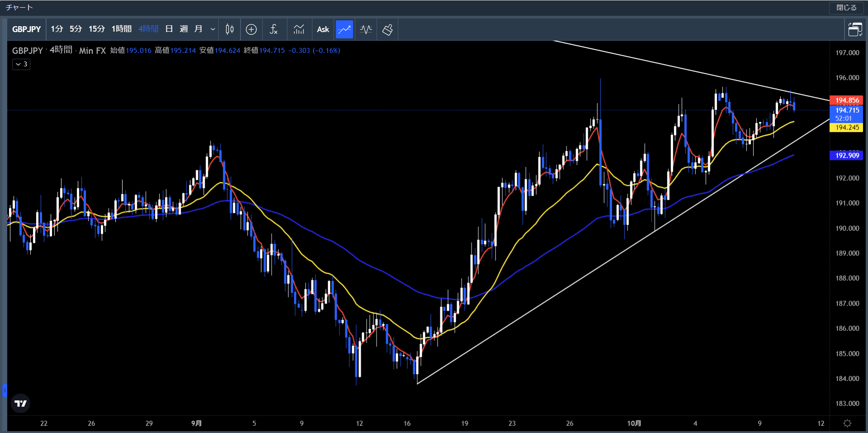This screenshot has height=433, width=868.
Task: Click the 16 date label on time axis
Action: click(x=407, y=424)
